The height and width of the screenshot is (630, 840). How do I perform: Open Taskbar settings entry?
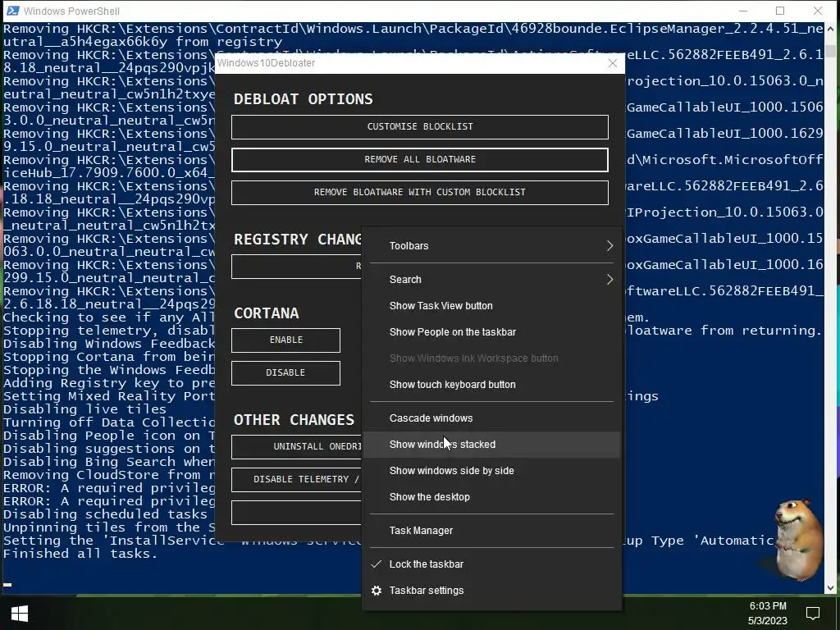coord(492,591)
